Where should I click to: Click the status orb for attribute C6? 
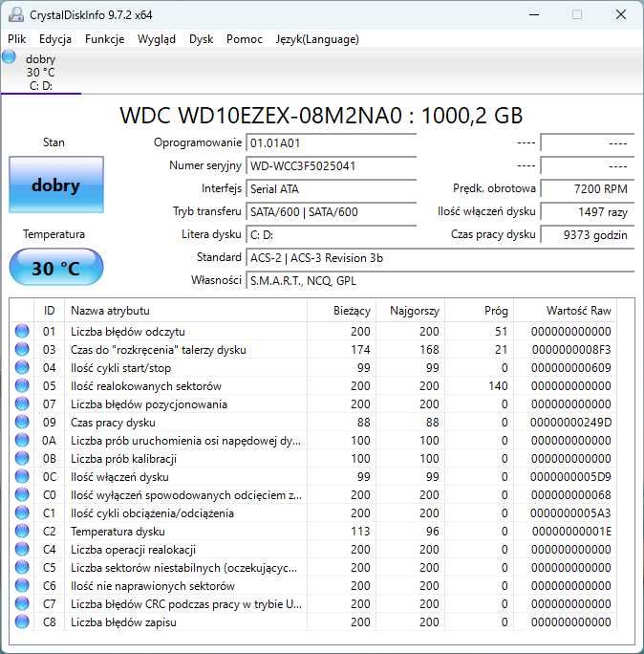[22, 585]
